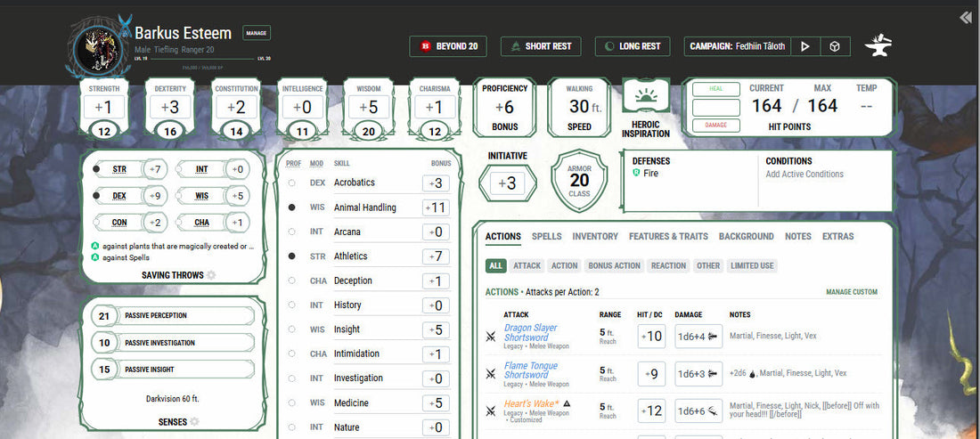Filter actions by Bonus Action
The width and height of the screenshot is (980, 439).
(x=614, y=265)
